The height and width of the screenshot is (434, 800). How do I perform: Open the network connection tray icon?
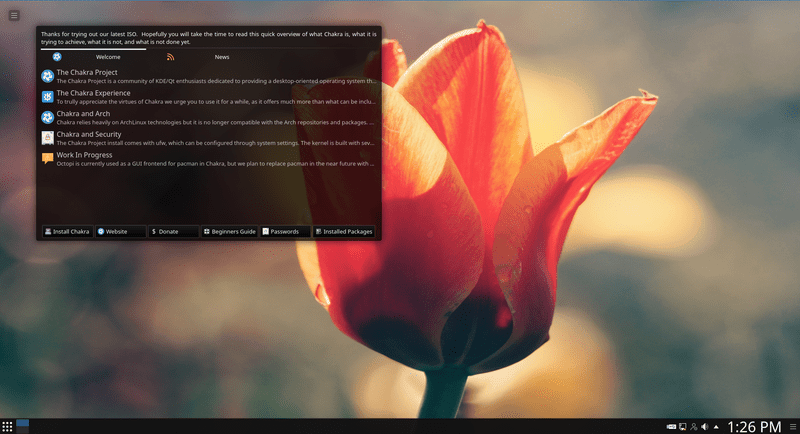tap(693, 427)
